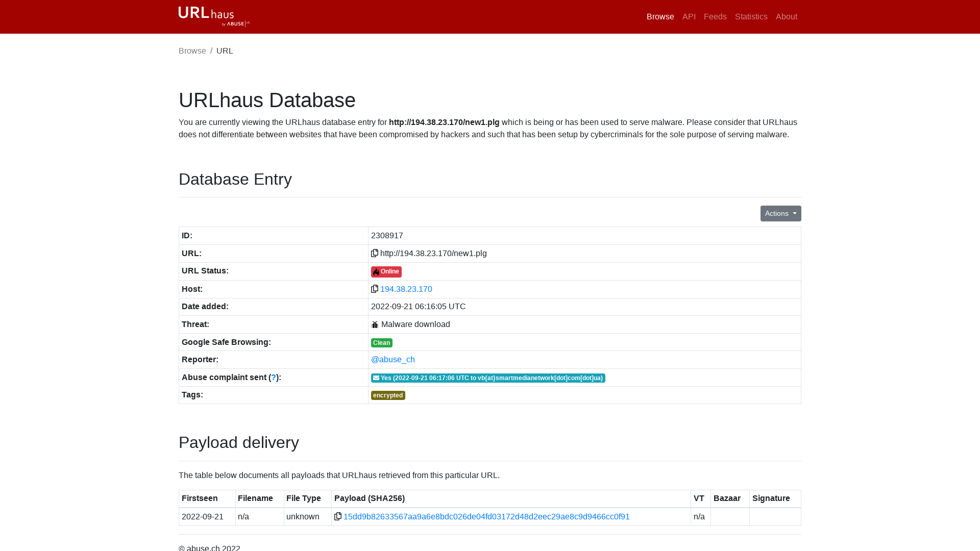Click the URLhaus logo in the header
Viewport: 980px width, 551px height.
(213, 16)
